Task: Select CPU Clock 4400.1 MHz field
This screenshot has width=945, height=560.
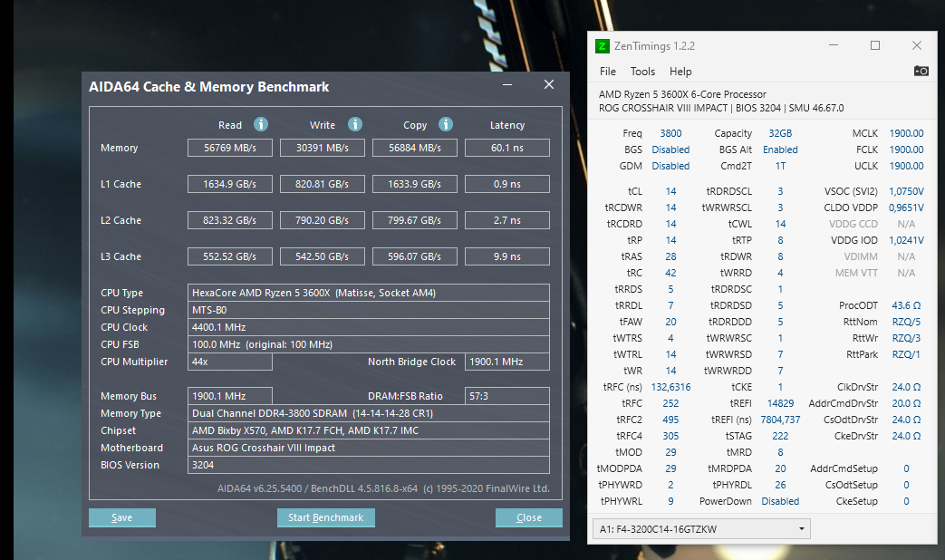Action: coord(368,327)
